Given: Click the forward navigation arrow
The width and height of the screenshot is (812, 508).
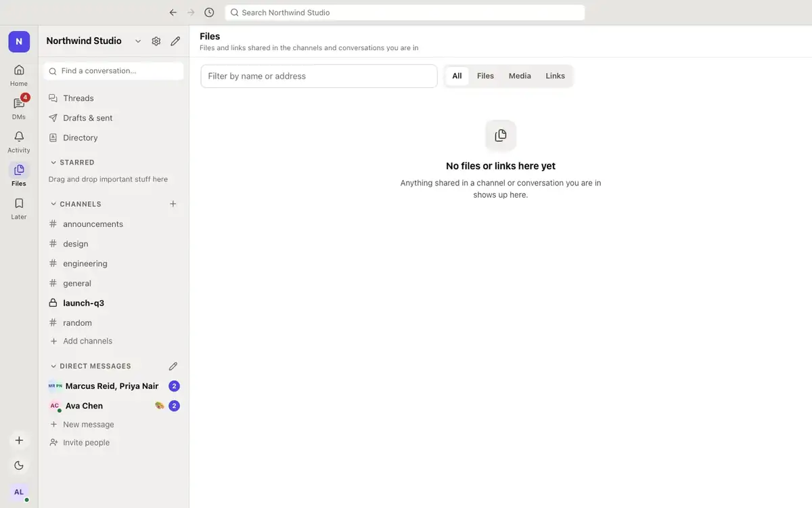Looking at the screenshot, I should (191, 12).
